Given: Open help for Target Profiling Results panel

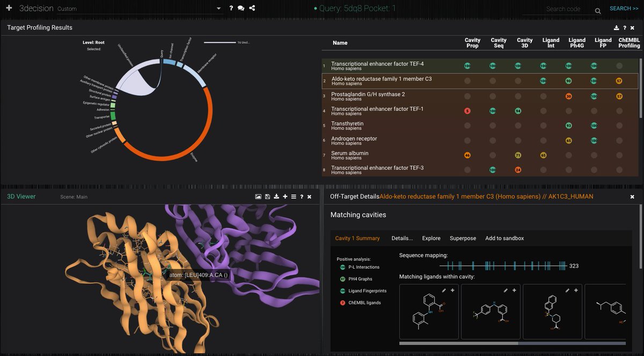Looking at the screenshot, I should click(x=625, y=28).
